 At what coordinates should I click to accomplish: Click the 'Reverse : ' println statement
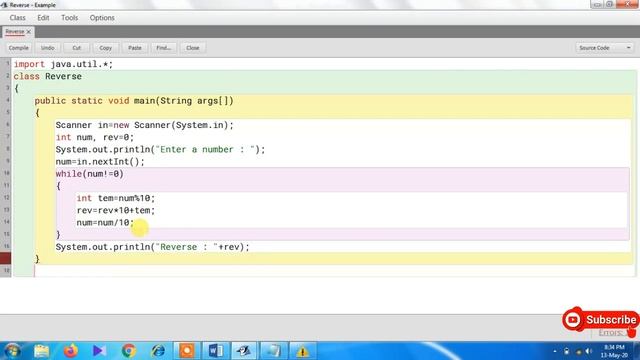tap(152, 247)
